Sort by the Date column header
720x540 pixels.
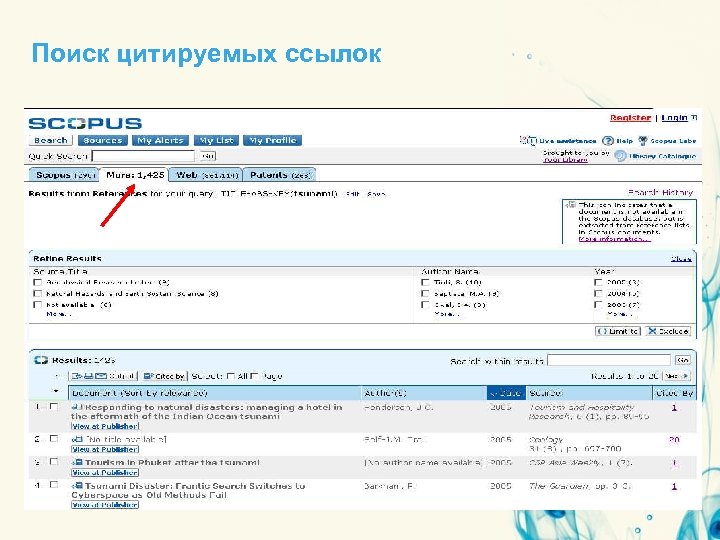[506, 393]
